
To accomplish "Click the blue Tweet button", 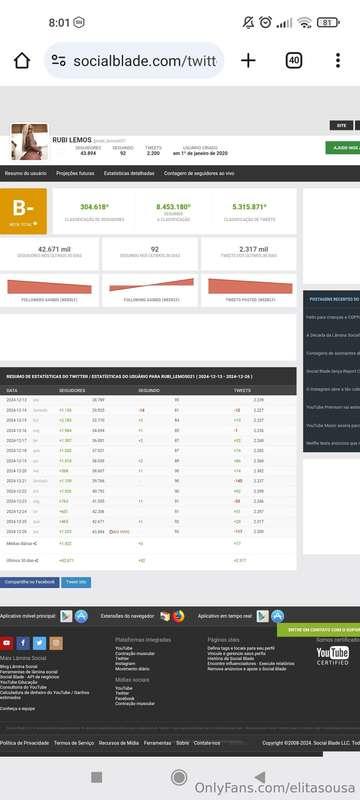I will [76, 582].
